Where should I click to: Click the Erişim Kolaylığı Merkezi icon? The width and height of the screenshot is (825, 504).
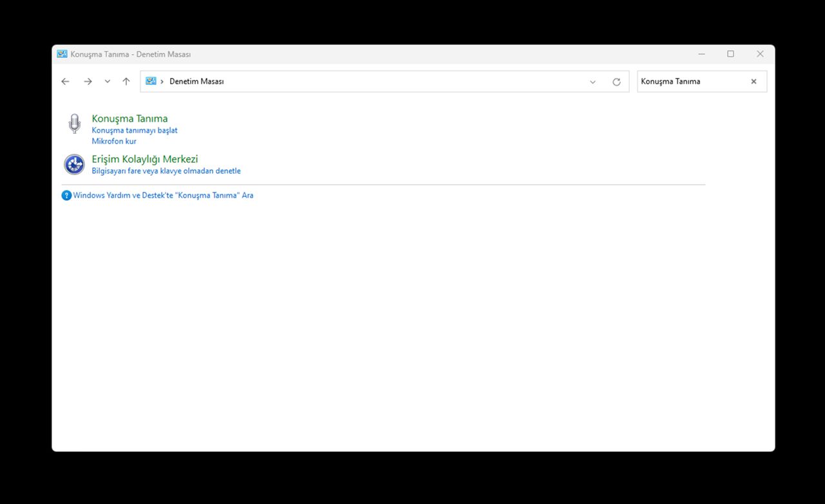coord(75,164)
